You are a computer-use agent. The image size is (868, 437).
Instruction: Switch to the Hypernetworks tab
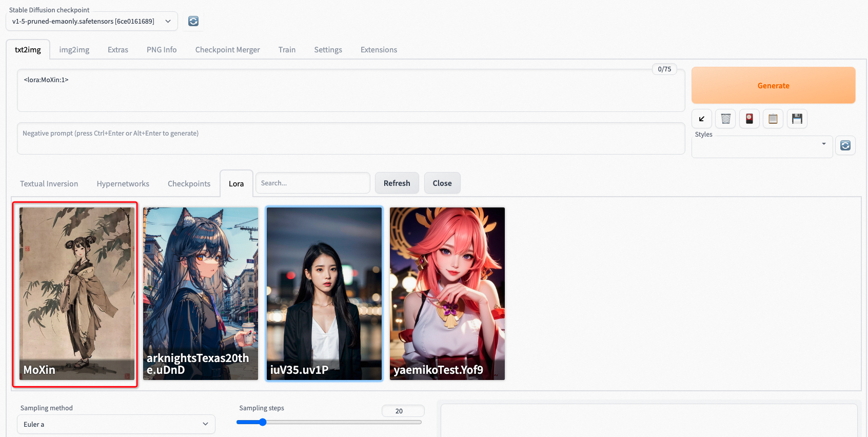point(123,184)
